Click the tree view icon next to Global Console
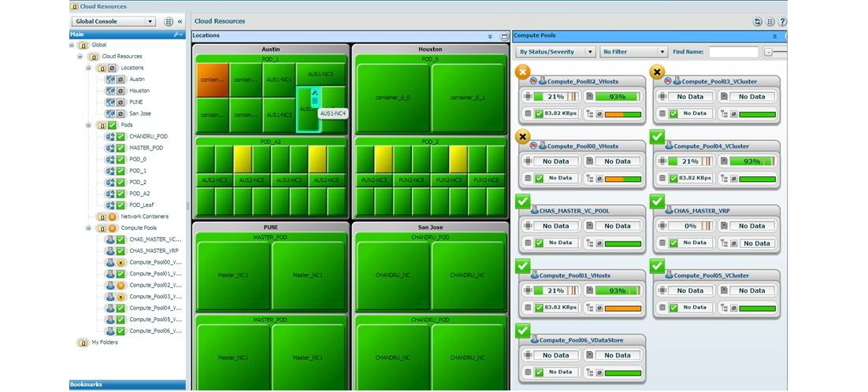The height and width of the screenshot is (392, 868). pos(169,21)
